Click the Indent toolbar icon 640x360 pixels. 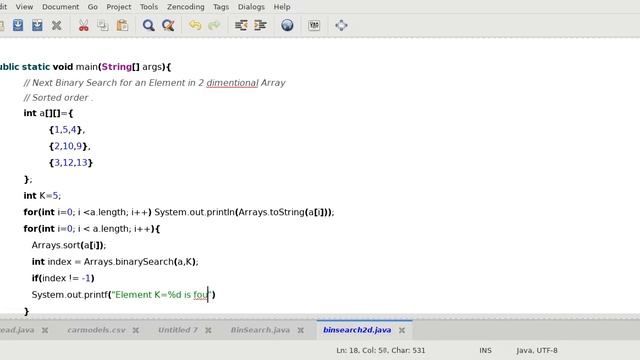click(x=260, y=25)
